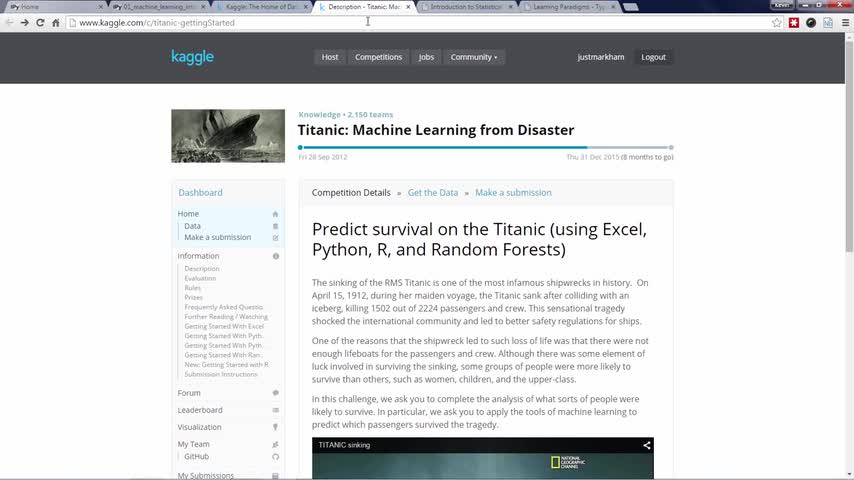This screenshot has width=854, height=480.
Task: Click the Leaderboard list icon
Action: tap(276, 410)
